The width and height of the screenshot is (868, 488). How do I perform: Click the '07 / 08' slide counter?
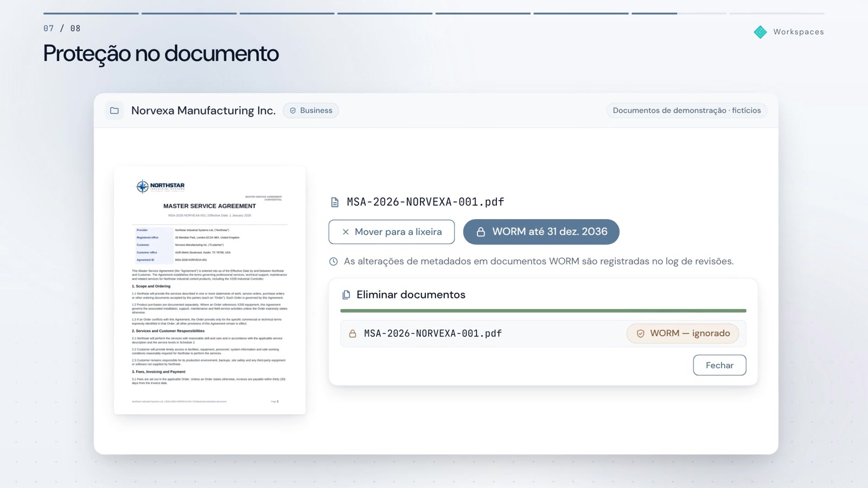click(x=62, y=28)
